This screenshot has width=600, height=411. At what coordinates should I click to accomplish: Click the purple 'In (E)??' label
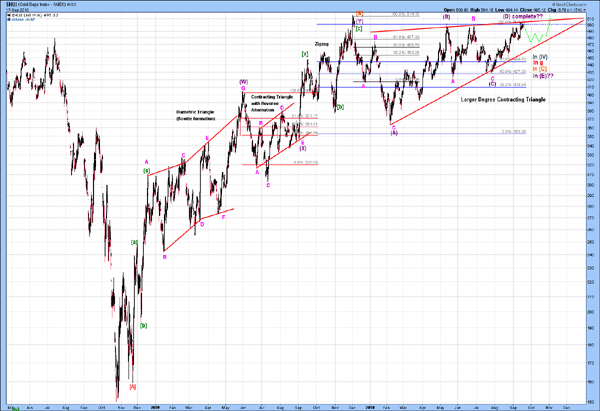pos(543,76)
